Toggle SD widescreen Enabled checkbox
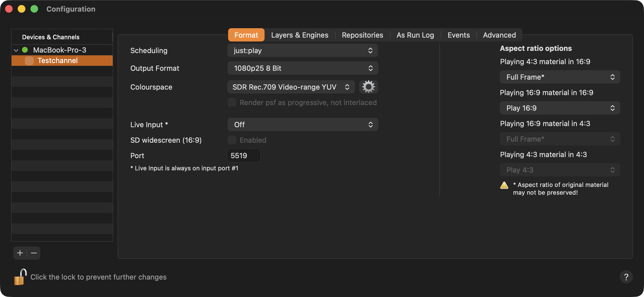 [232, 140]
